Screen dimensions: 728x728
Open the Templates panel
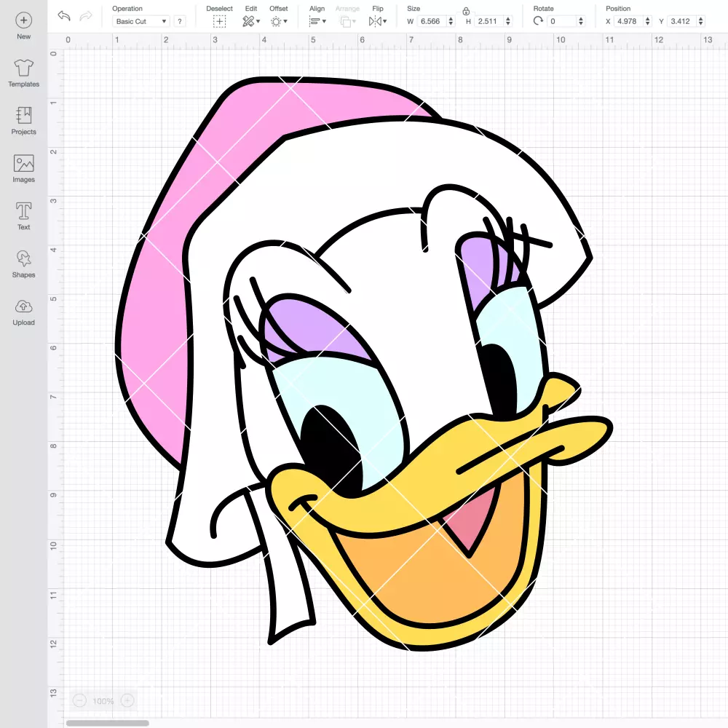24,74
